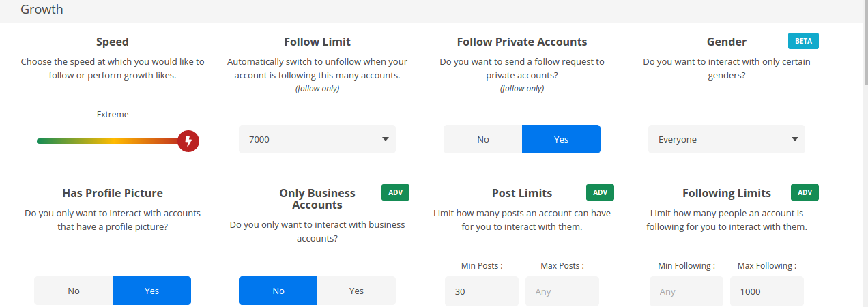868x307 pixels.
Task: Click the Max Following input field
Action: [x=767, y=291]
